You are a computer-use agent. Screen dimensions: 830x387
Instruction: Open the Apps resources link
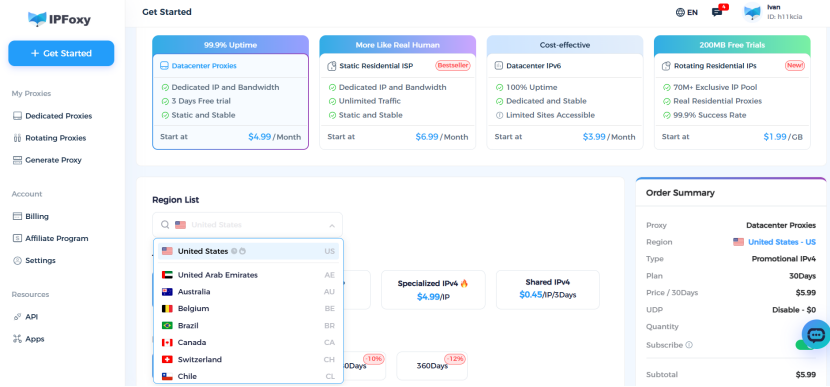28,339
